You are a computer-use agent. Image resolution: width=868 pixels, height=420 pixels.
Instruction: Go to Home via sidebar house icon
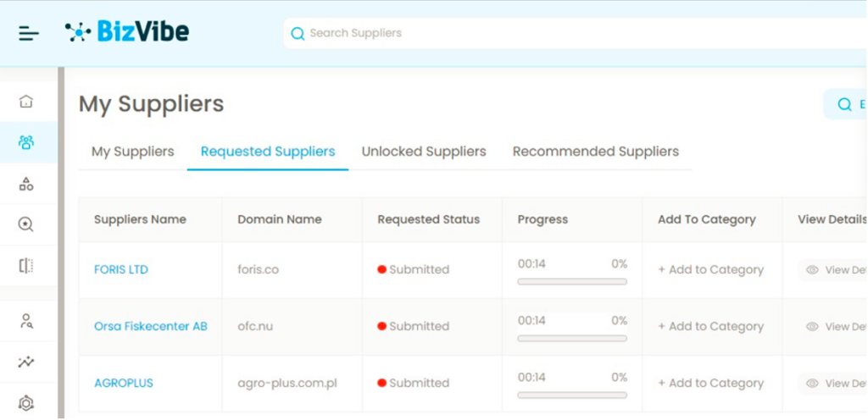(26, 102)
